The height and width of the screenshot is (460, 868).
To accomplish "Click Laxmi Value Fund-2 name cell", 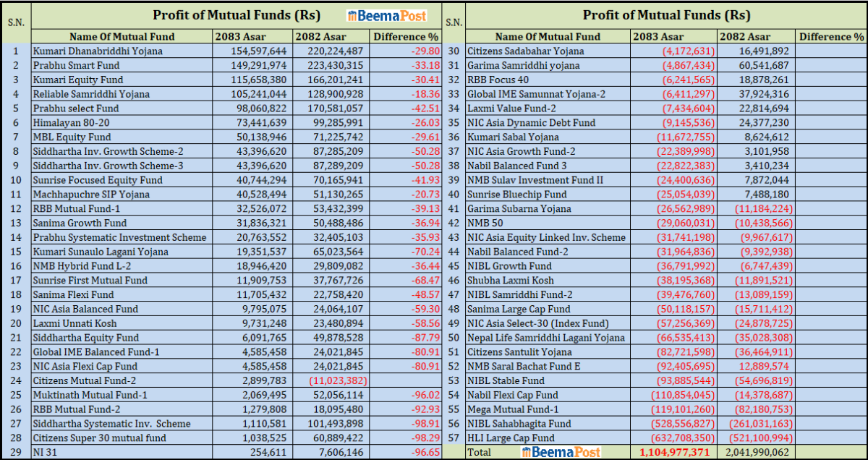I will pyautogui.click(x=511, y=108).
